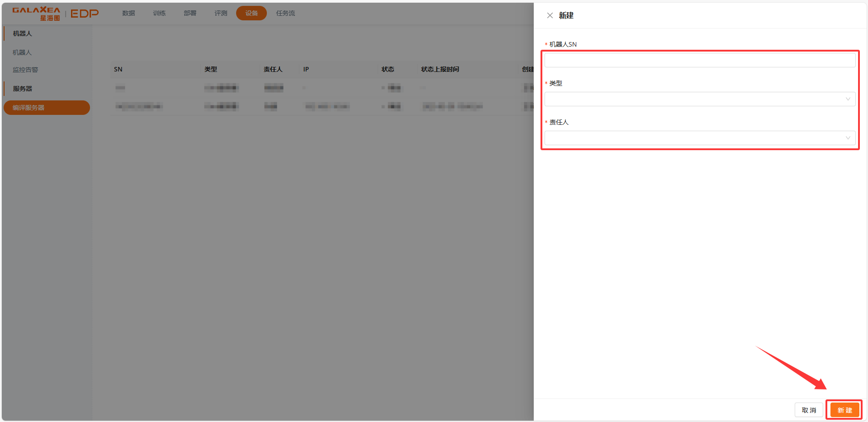868x422 pixels.
Task: Click the 类型 dropdown chevron arrow
Action: [848, 99]
